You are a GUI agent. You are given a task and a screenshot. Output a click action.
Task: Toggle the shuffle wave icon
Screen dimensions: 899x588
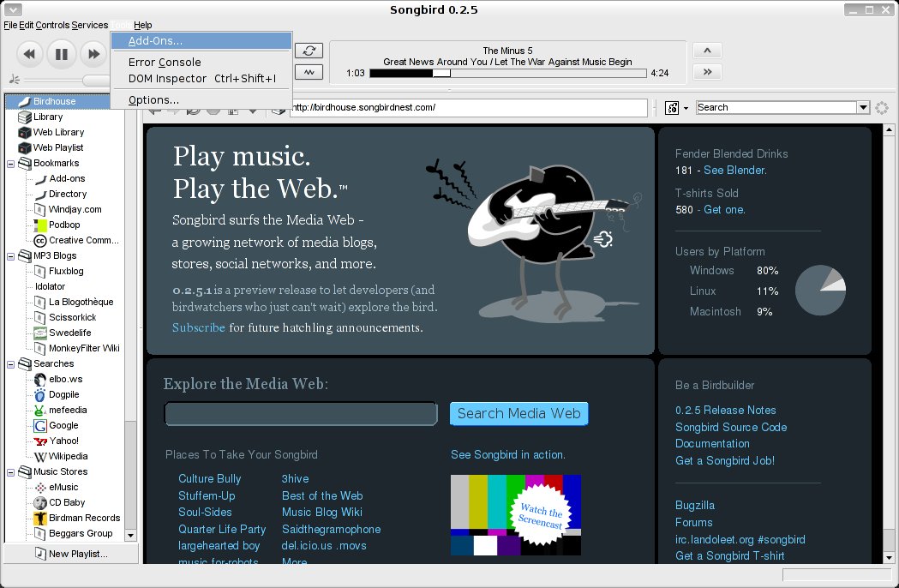click(309, 72)
